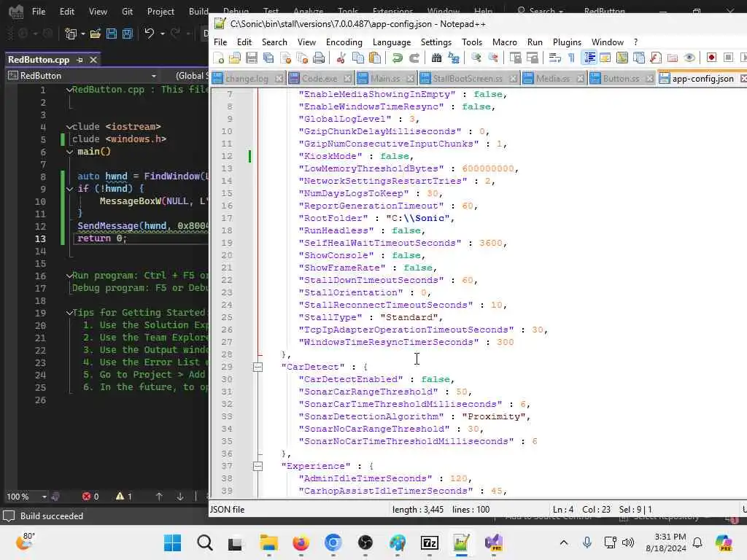Toggle Synchronize Horizontal Scrolling icon
This screenshot has width=747, height=560.
(x=532, y=58)
